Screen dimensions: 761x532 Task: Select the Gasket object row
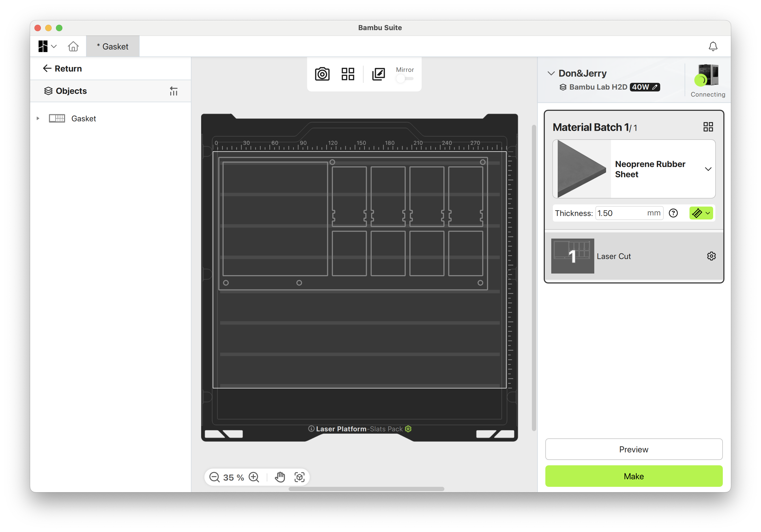(x=111, y=118)
